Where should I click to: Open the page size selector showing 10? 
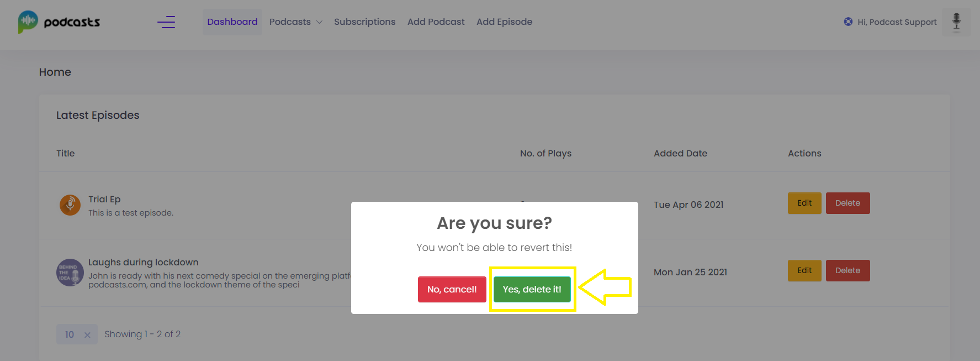click(x=77, y=334)
